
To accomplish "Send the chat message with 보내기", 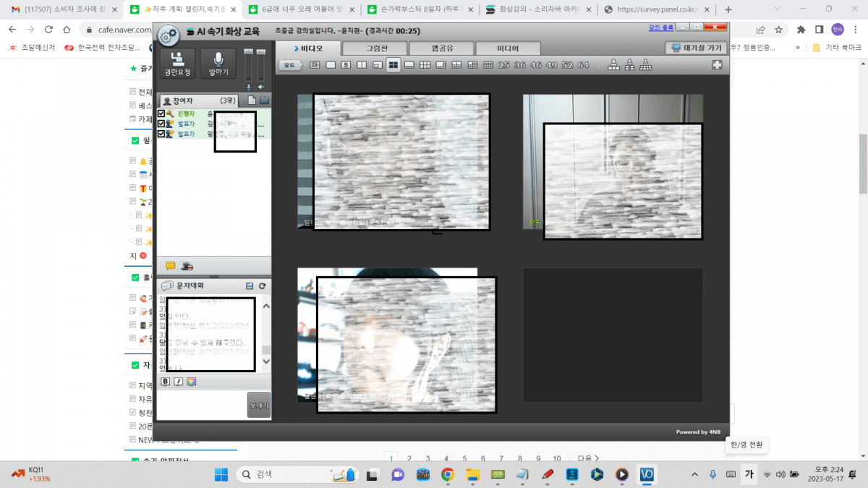I will pyautogui.click(x=258, y=405).
